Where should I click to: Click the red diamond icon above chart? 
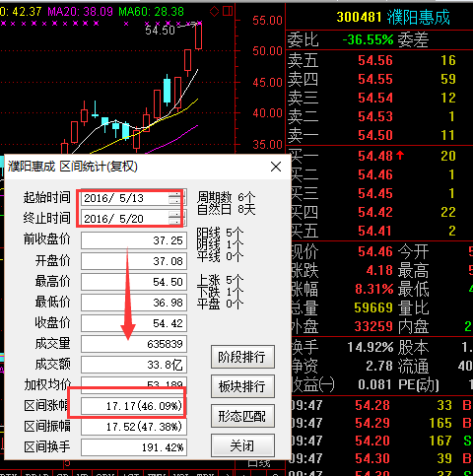click(214, 12)
